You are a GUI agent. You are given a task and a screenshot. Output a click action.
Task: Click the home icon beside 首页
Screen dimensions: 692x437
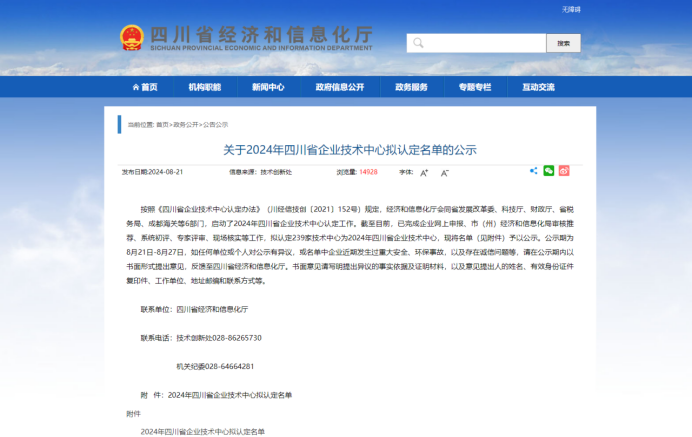pyautogui.click(x=135, y=87)
